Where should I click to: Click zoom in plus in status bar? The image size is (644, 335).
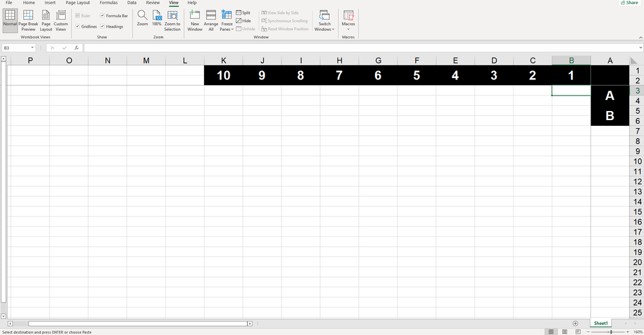[628, 332]
